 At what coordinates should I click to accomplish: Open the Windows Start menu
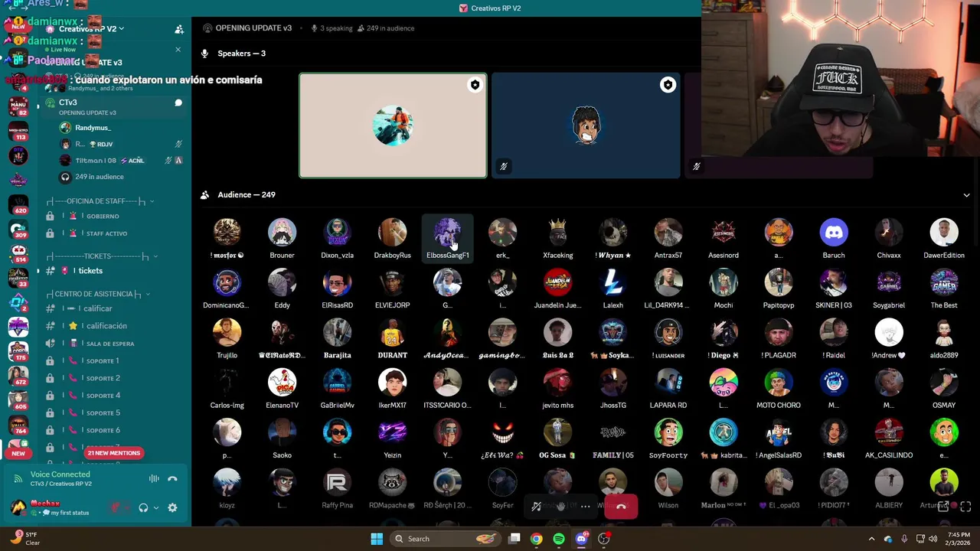point(377,539)
